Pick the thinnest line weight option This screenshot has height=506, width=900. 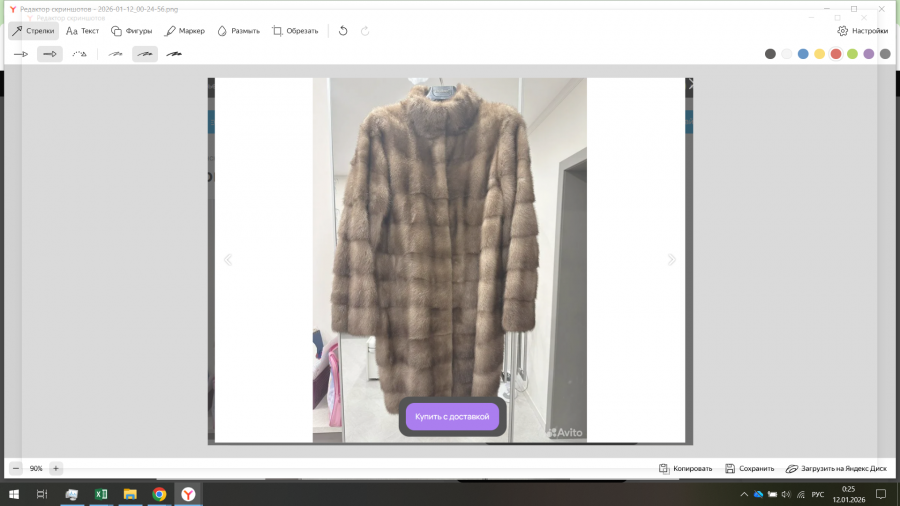pyautogui.click(x=116, y=54)
